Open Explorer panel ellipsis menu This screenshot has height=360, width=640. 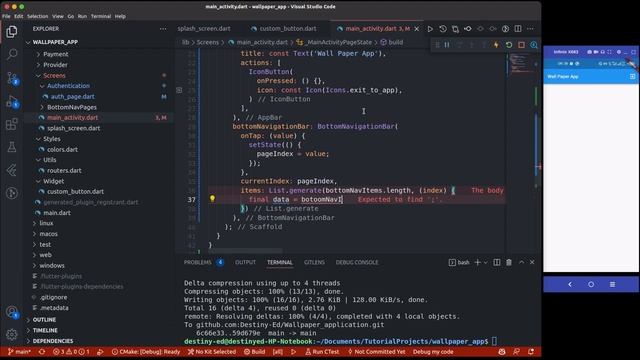(x=163, y=29)
